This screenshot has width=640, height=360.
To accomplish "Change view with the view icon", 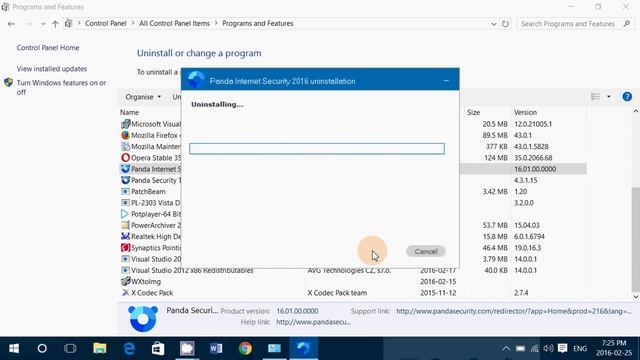I will [x=596, y=97].
